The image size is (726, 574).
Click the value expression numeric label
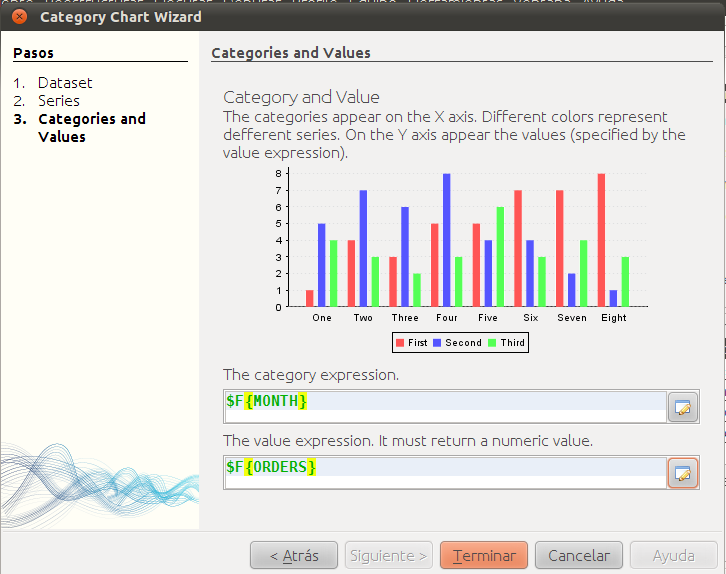pyautogui.click(x=408, y=441)
